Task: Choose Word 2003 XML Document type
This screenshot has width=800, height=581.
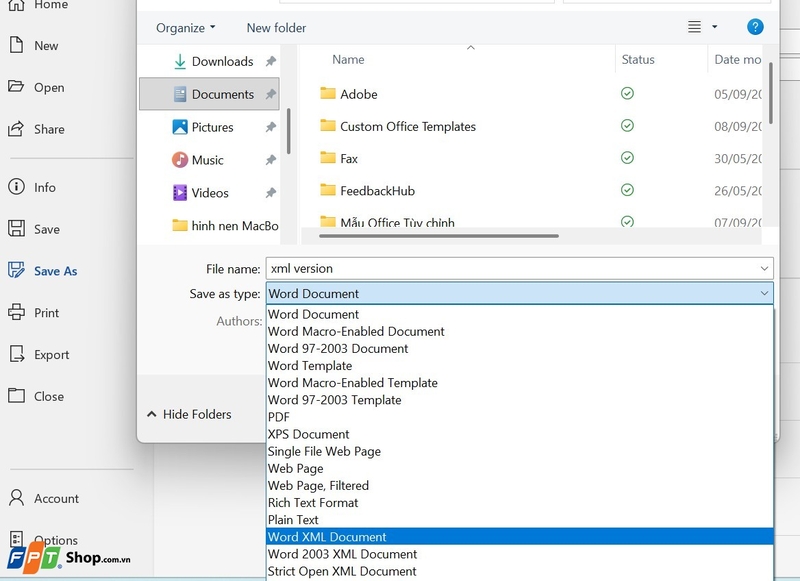Action: coord(520,554)
